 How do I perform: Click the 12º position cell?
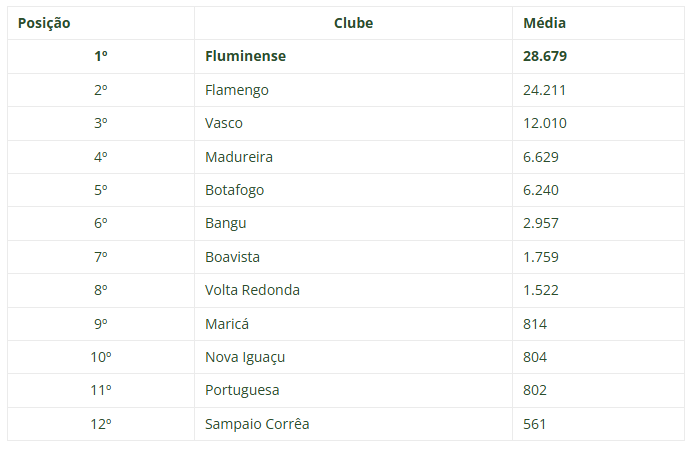coord(101,424)
